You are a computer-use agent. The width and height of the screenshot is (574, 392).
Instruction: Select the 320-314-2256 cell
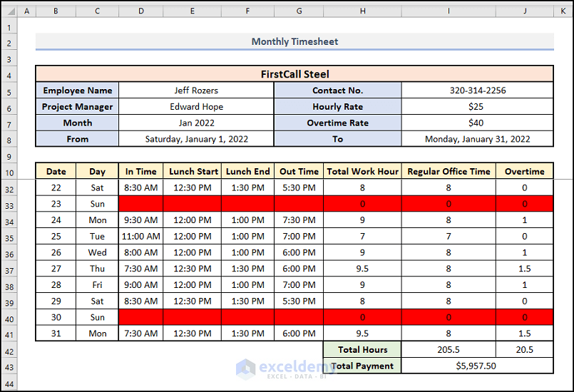(477, 90)
